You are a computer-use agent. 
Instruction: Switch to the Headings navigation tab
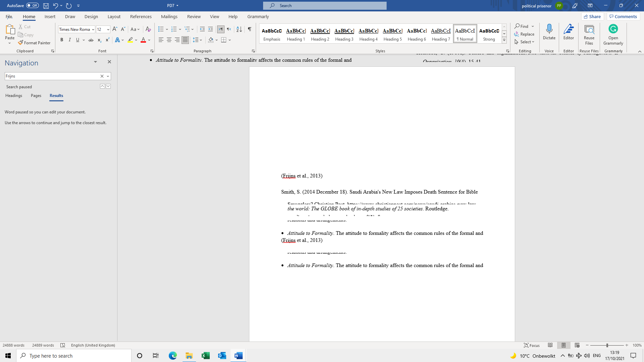click(x=14, y=96)
